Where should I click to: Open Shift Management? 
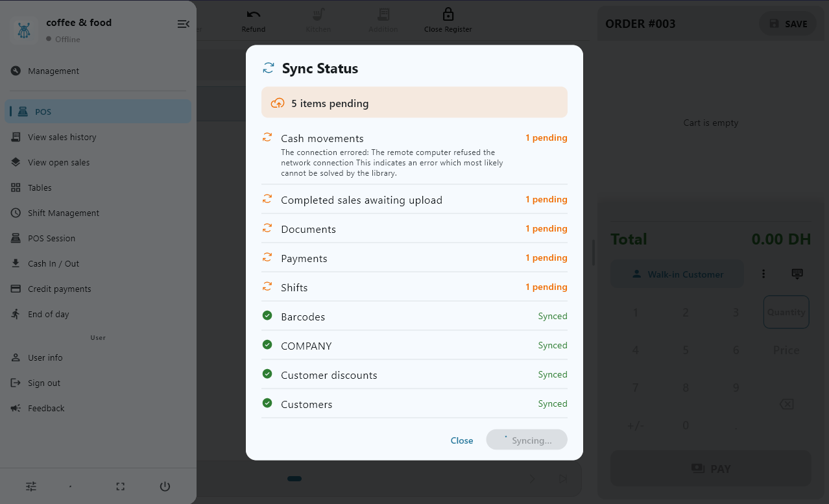coord(98,213)
